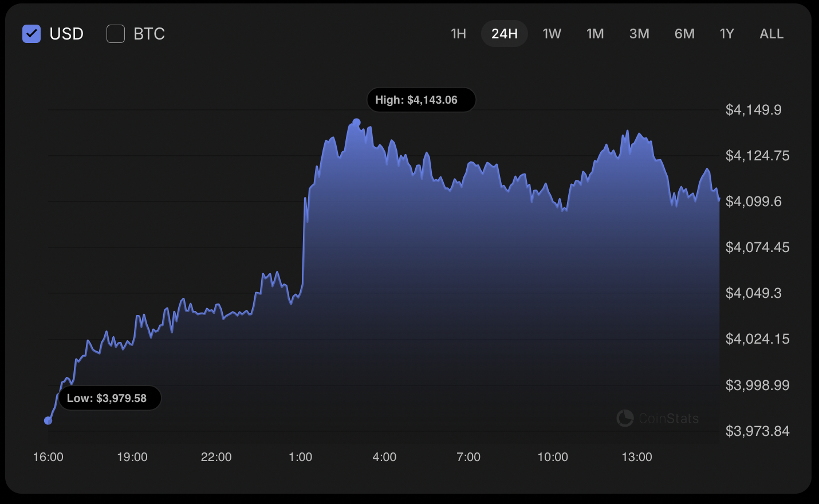Show the 6M price history
The image size is (819, 504).
tap(684, 34)
